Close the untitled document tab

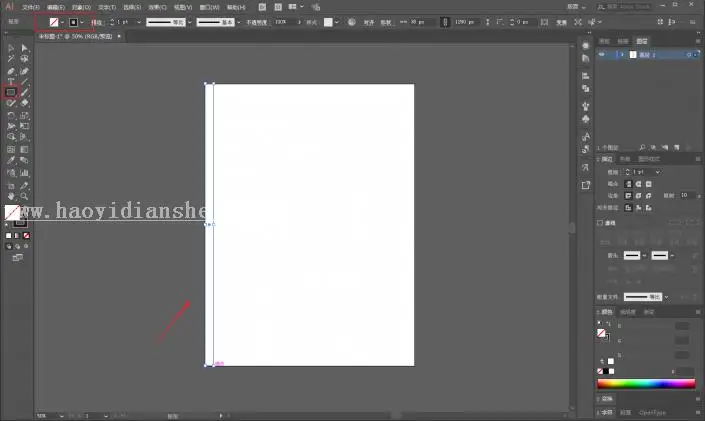[x=119, y=36]
